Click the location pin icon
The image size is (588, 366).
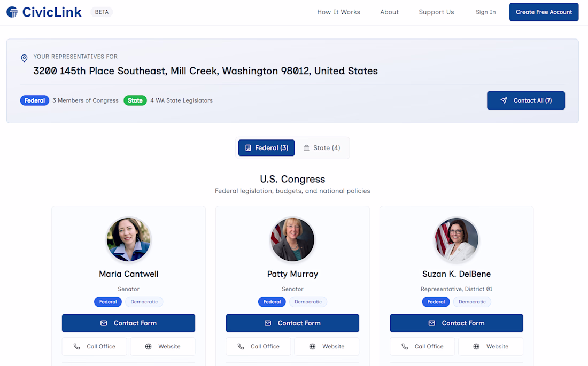24,58
